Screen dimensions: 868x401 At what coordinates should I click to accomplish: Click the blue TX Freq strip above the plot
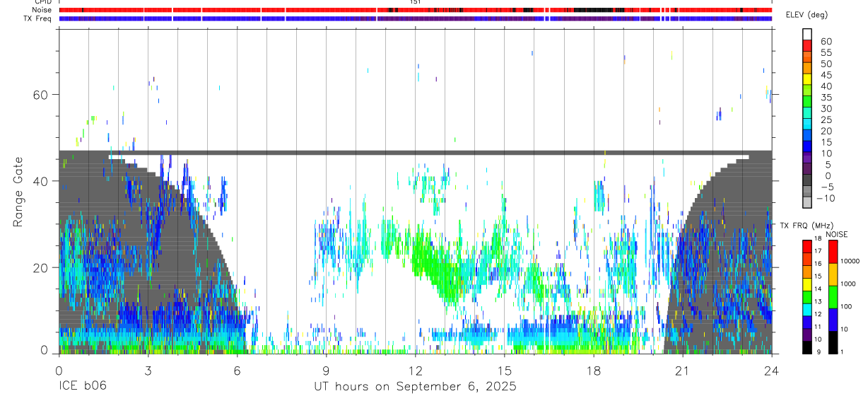pos(416,18)
